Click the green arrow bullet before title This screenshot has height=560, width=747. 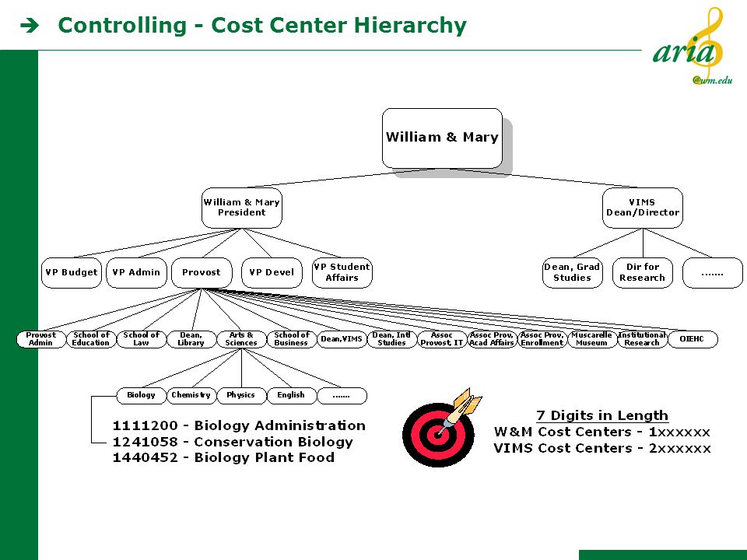30,26
